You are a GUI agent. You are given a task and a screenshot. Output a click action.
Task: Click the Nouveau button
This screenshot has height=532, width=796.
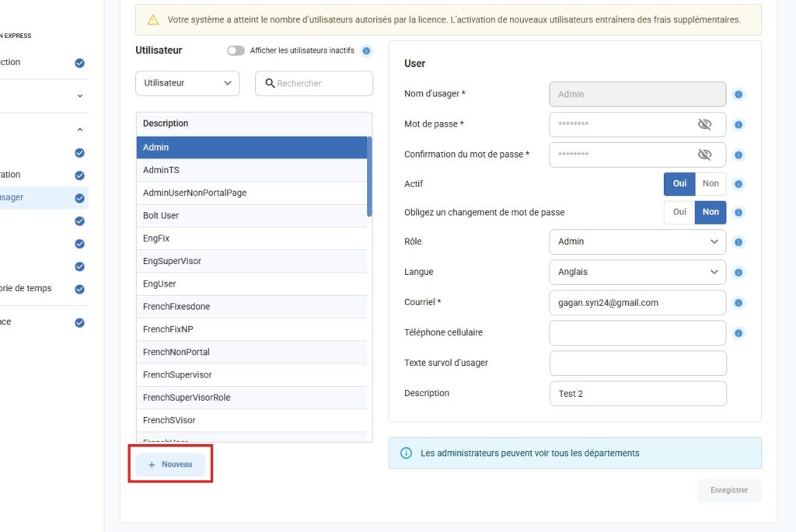pyautogui.click(x=170, y=464)
